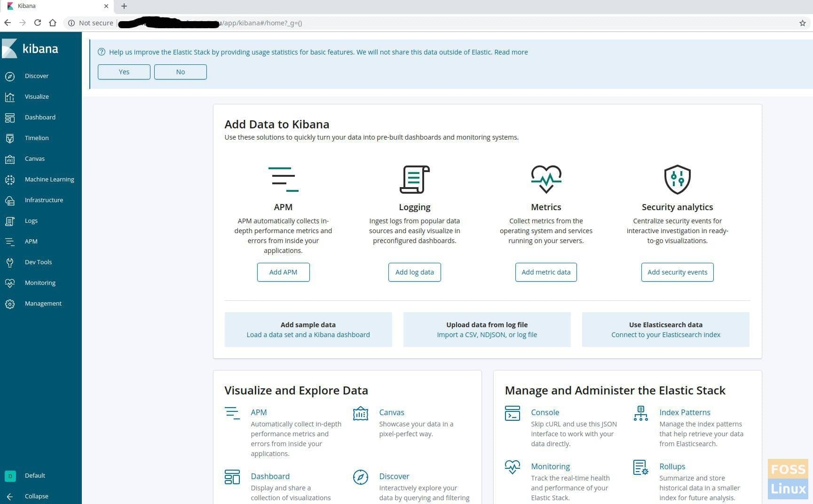Open Monitoring heartbeat icon in sidebar
Screen dimensions: 813x504
coord(10,283)
